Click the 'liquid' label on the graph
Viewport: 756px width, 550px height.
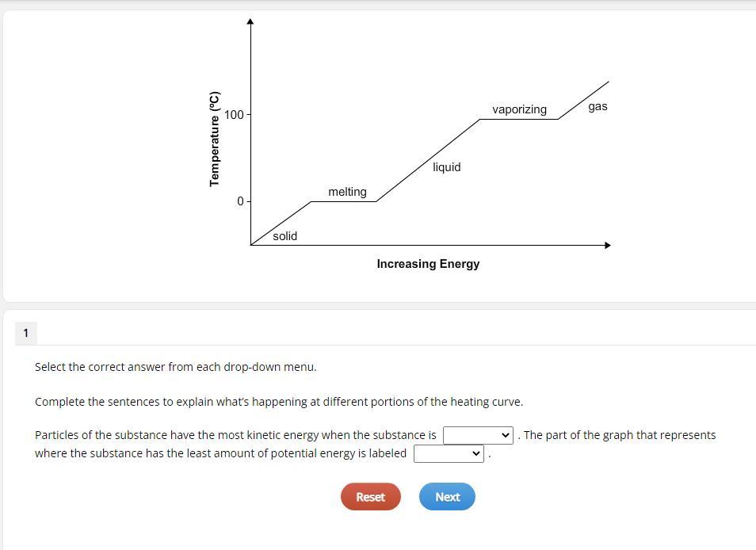(446, 167)
